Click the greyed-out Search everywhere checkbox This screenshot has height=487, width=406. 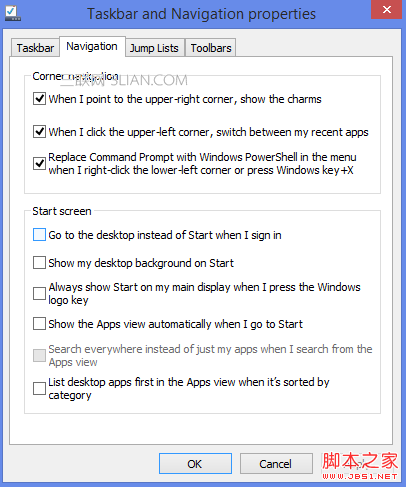[x=39, y=355]
